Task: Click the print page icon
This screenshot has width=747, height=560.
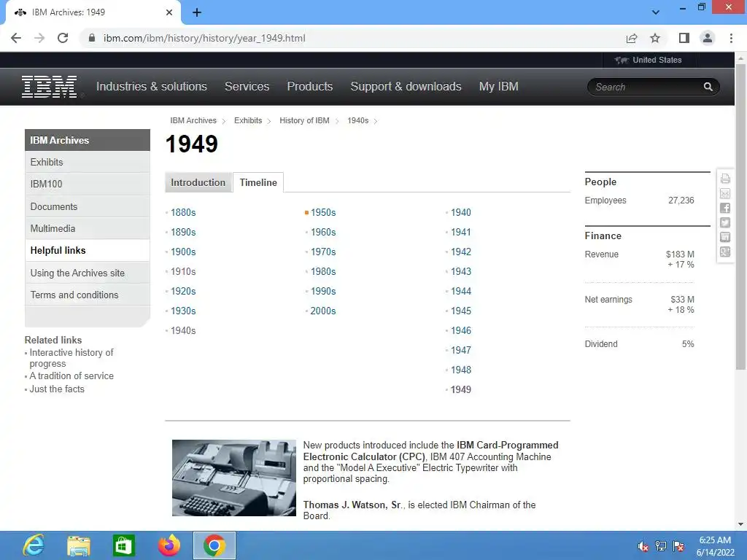Action: [725, 179]
